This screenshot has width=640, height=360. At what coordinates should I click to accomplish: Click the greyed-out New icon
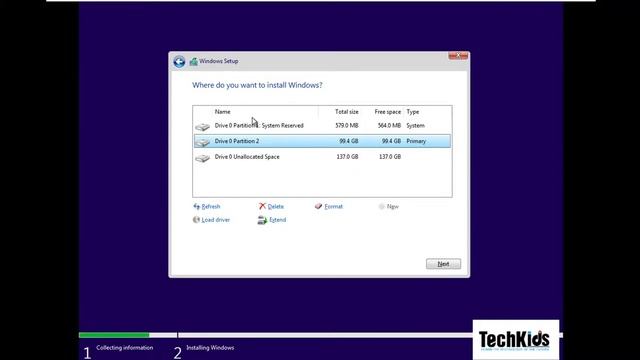382,207
